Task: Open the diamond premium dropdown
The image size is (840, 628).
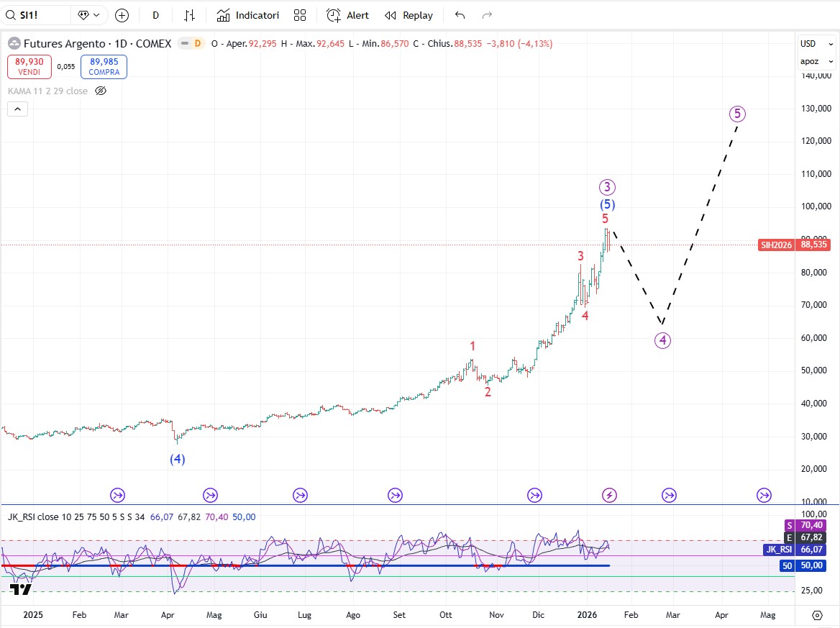Action: pyautogui.click(x=89, y=15)
